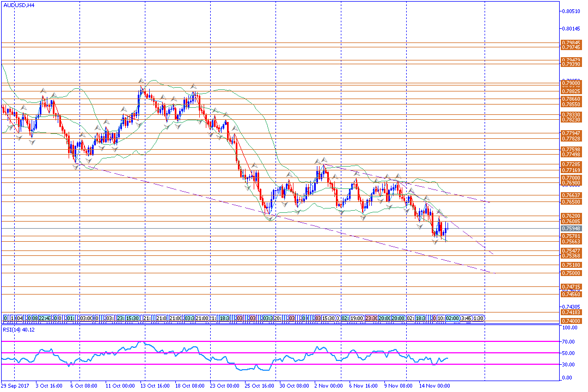Click the 0.80510 price scale value
The image size is (588, 392).
pyautogui.click(x=571, y=11)
